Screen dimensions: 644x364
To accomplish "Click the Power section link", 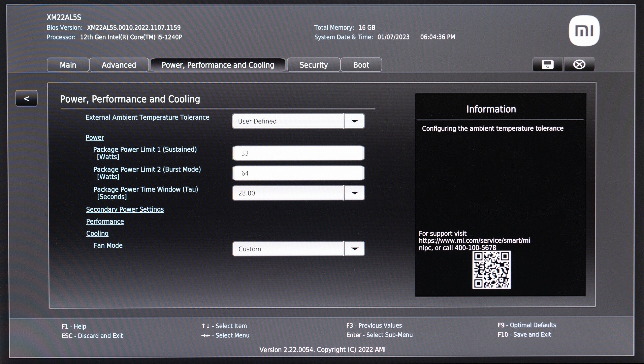I will 95,138.
